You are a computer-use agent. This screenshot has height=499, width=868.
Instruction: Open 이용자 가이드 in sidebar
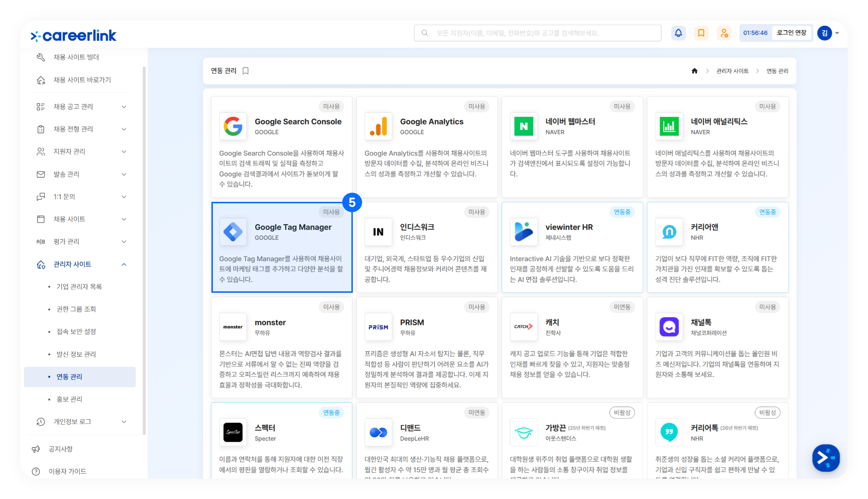click(68, 471)
